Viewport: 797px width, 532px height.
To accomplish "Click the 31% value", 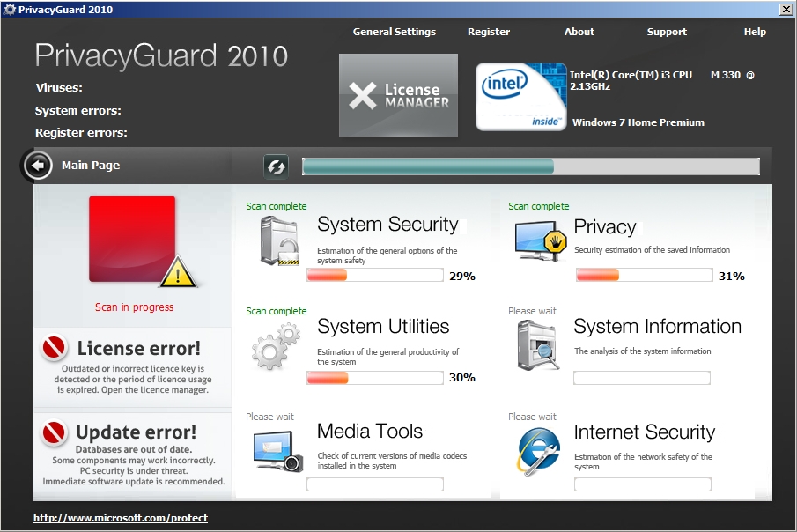I will pos(732,277).
